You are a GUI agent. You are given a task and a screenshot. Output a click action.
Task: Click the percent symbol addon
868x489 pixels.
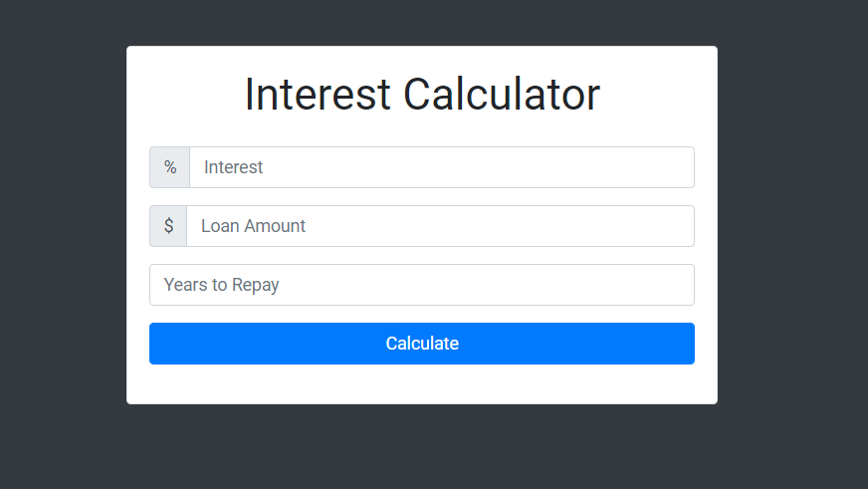tap(170, 167)
